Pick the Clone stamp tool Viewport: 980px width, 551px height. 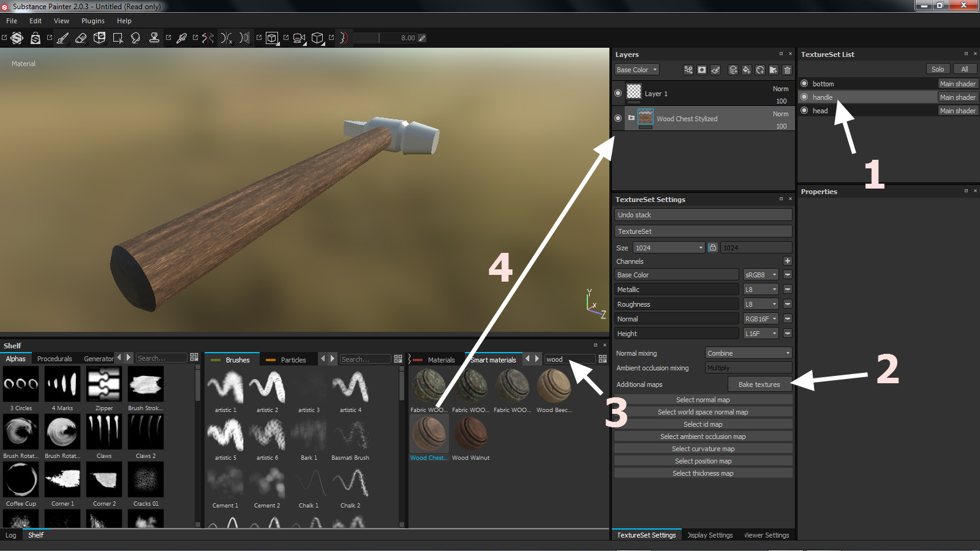tap(154, 38)
